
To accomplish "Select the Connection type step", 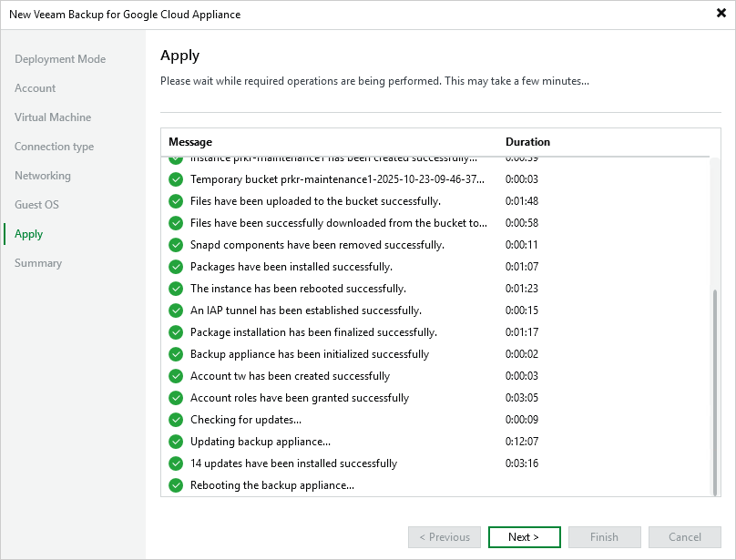I will click(54, 147).
